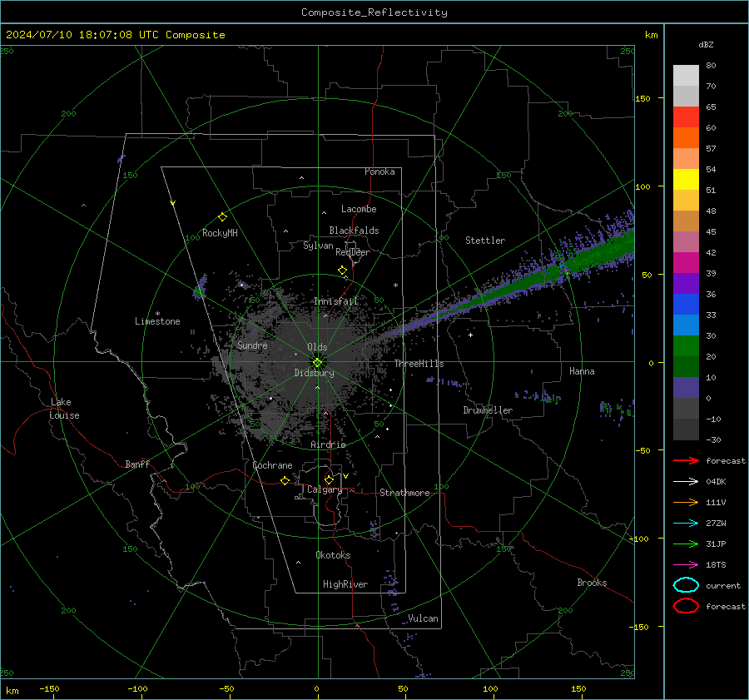Select the bright green 20-30 dBZ swatch
The width and height of the screenshot is (749, 700).
pos(686,346)
